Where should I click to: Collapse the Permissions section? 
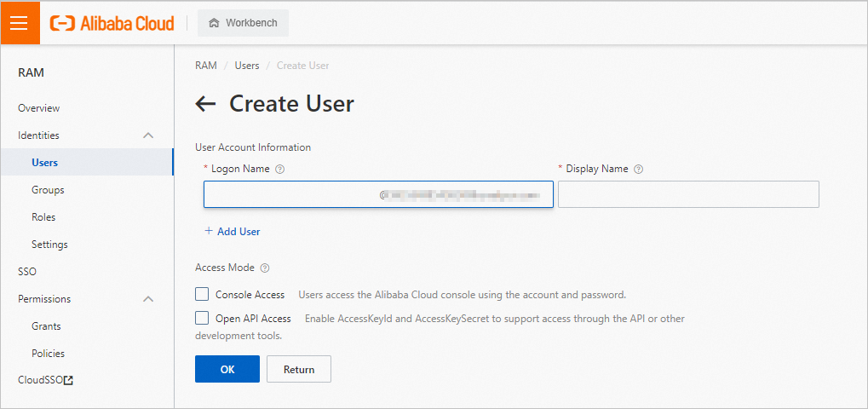coord(148,299)
